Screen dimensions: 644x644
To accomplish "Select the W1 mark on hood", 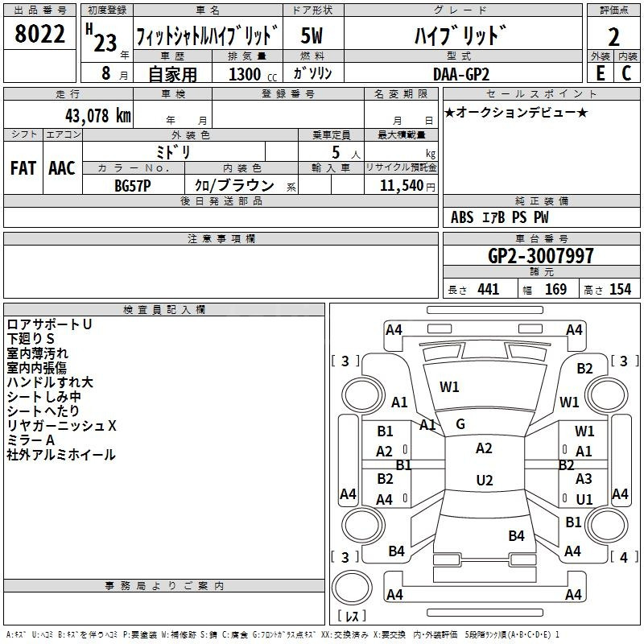I will pyautogui.click(x=449, y=387).
